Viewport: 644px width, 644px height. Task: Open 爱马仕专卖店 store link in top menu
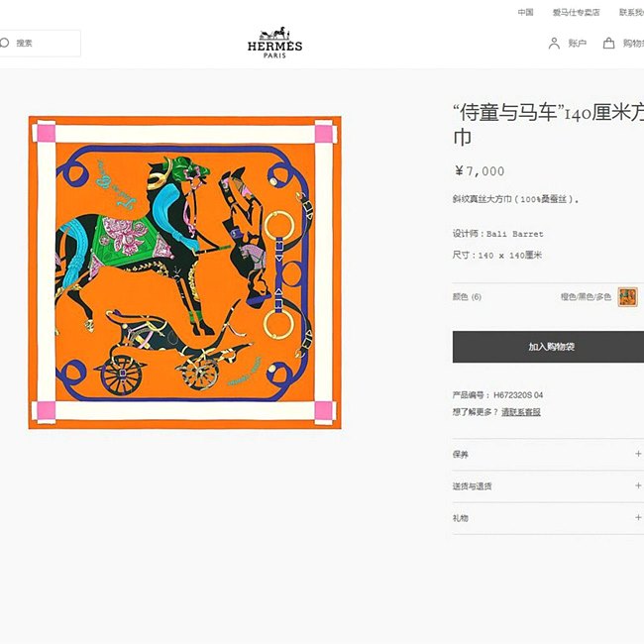pyautogui.click(x=576, y=12)
